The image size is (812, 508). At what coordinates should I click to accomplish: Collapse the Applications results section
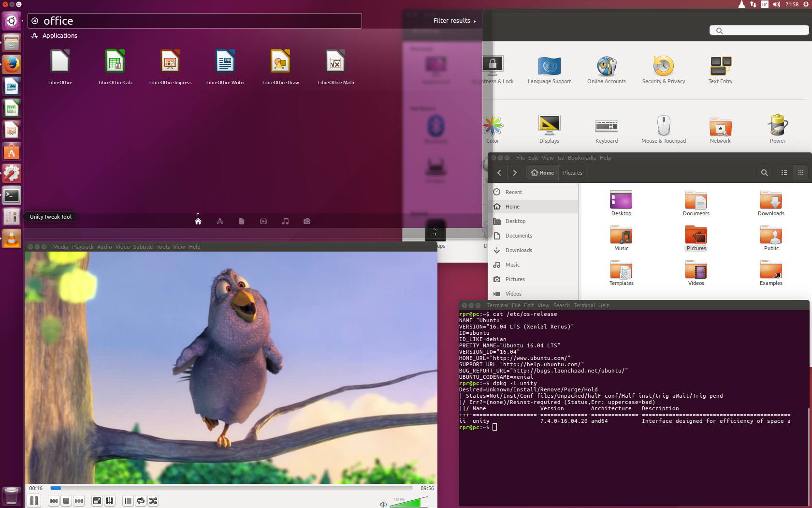(59, 36)
